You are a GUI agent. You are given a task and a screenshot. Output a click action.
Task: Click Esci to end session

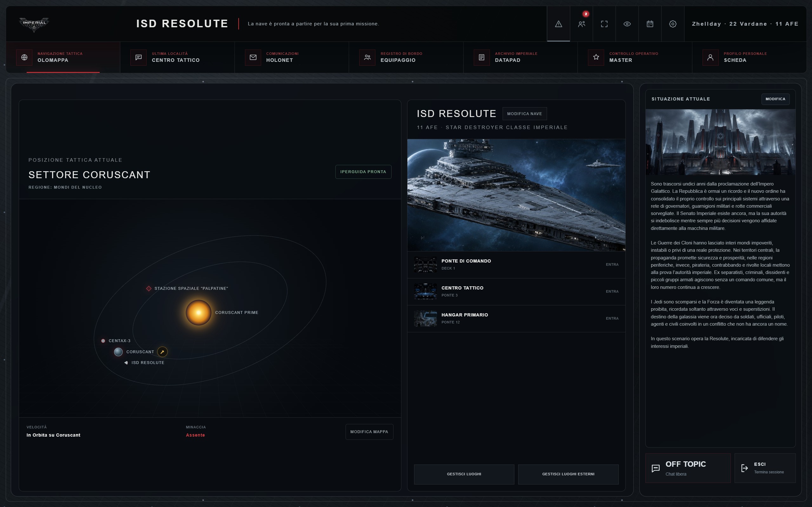[765, 468]
